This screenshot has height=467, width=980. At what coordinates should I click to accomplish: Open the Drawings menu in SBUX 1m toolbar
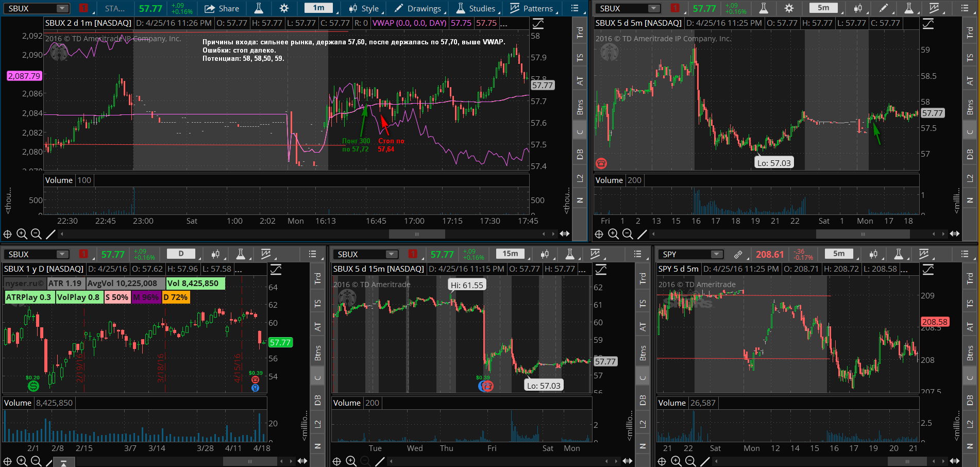pos(417,8)
